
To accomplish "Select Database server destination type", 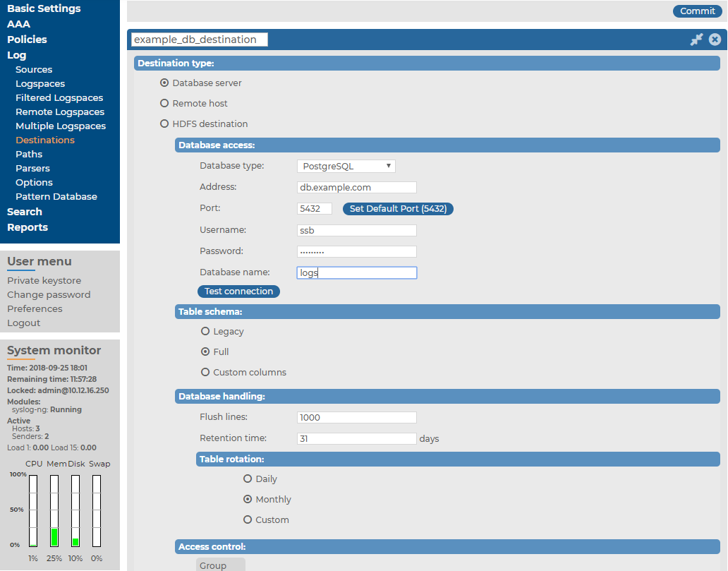I will [164, 83].
